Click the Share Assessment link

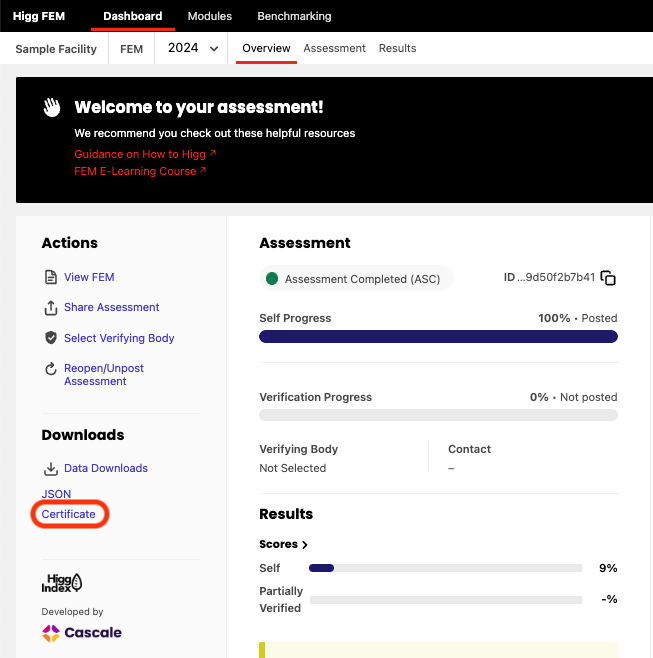tap(111, 307)
